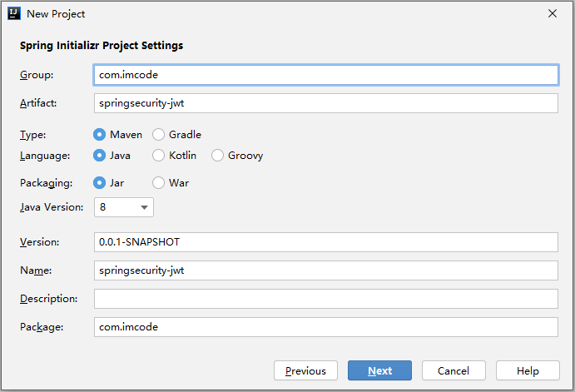Click the IntelliJ IDEA logo icon

[x=14, y=13]
